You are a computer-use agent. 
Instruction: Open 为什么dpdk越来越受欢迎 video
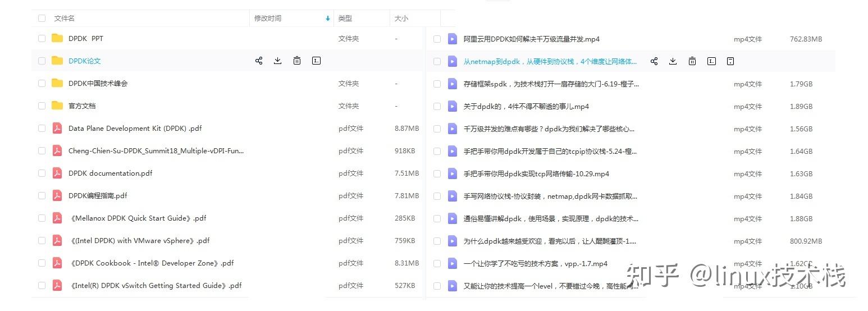pos(550,241)
